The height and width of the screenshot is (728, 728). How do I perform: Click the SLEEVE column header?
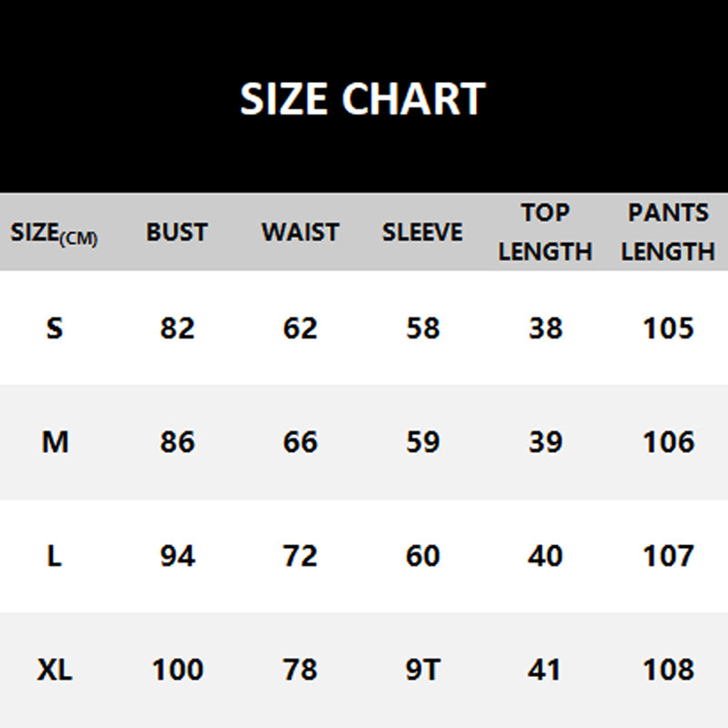422,232
